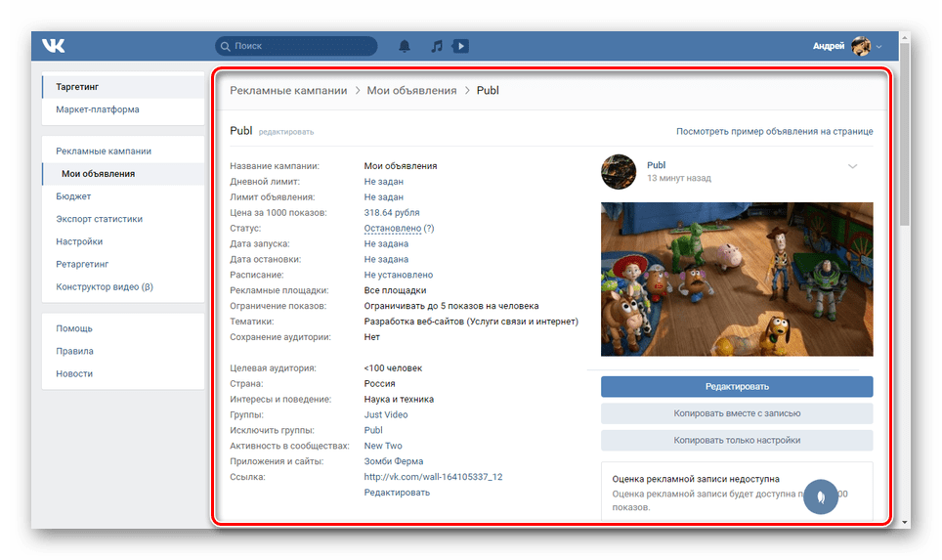Expand the profile menu arrow next to Андрей
This screenshot has width=942, height=560.
878,46
